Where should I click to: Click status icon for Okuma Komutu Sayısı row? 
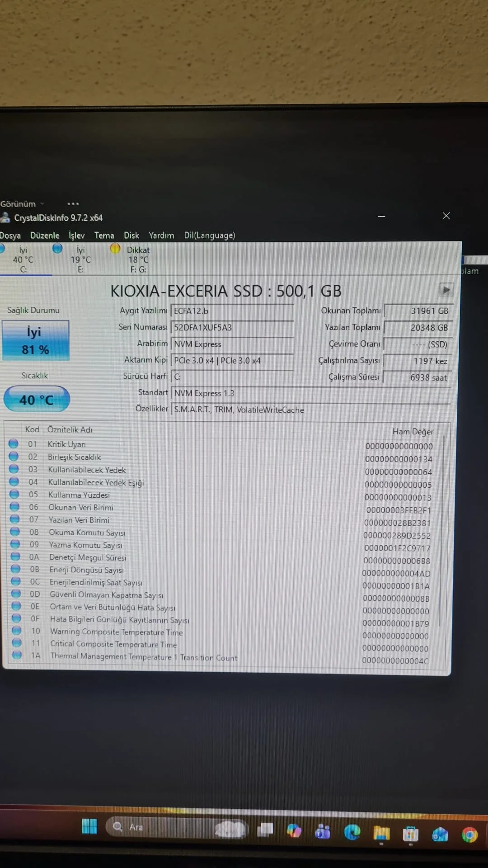[x=15, y=532]
